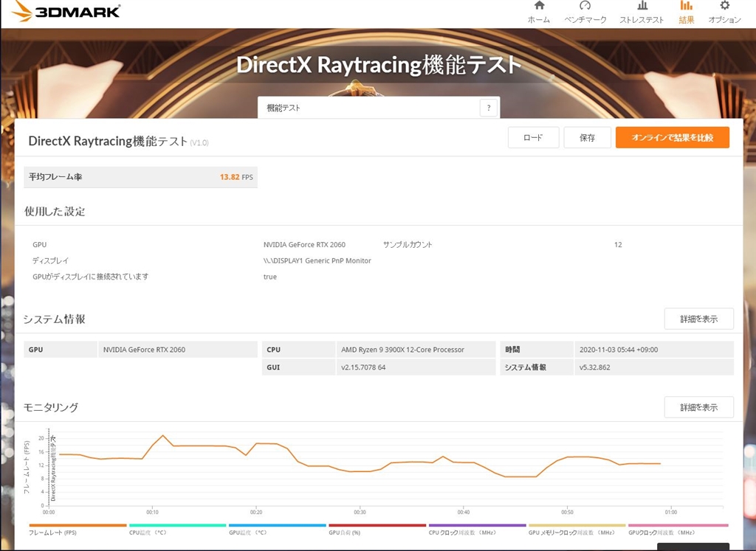
Task: Select NVIDIA GeForce RTX 2060 in 使用した設定
Action: pyautogui.click(x=304, y=245)
